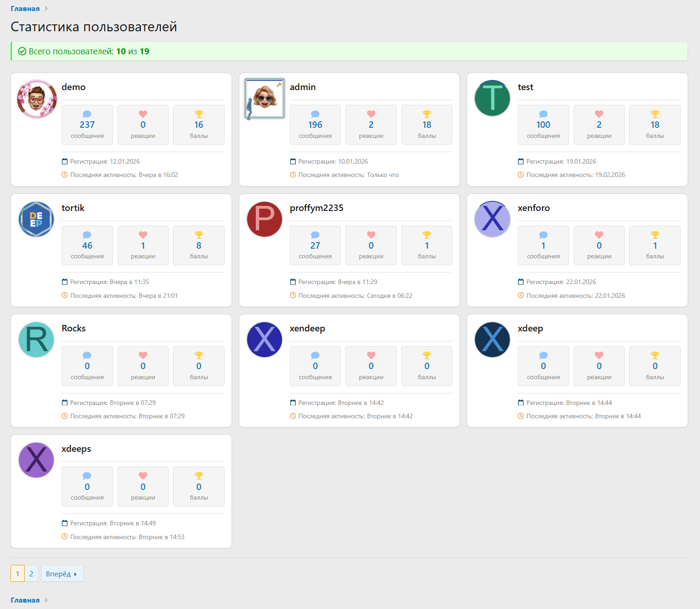Click the heart reactions icon in admin's card
The image size is (700, 609).
click(x=371, y=114)
